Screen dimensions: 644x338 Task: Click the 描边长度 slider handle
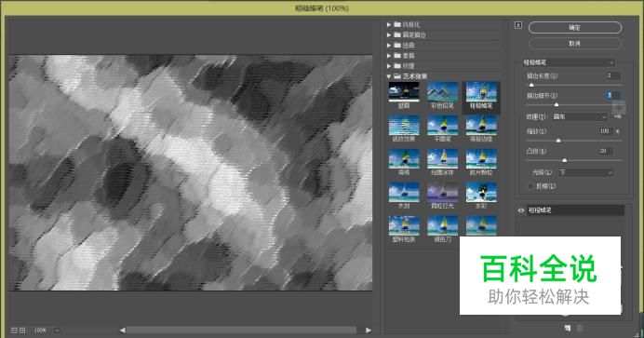pyautogui.click(x=531, y=85)
